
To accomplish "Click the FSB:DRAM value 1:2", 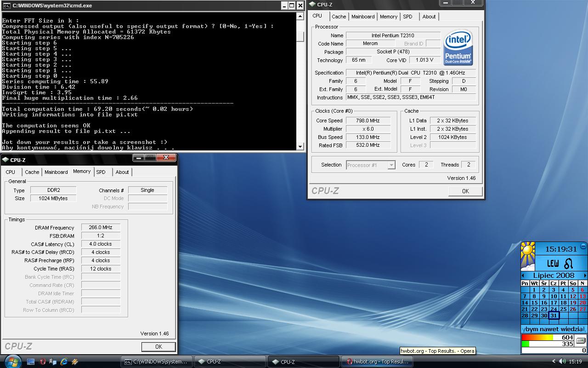I will 101,236.
